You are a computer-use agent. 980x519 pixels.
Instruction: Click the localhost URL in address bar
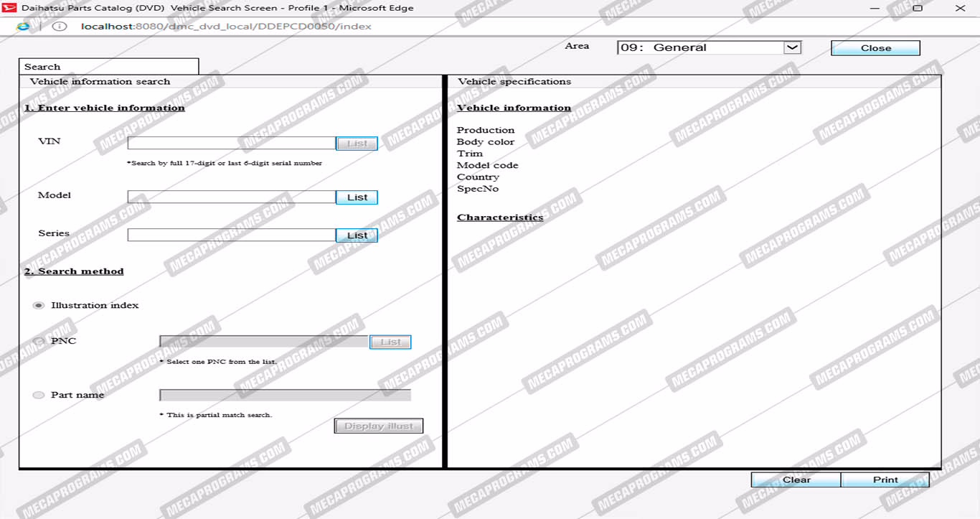[227, 27]
